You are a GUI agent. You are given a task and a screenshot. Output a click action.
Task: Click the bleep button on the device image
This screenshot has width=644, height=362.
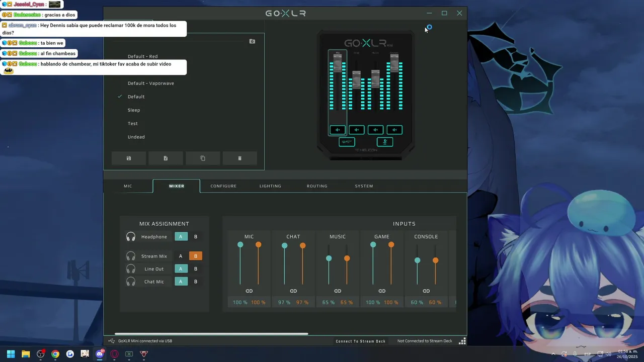pyautogui.click(x=347, y=142)
